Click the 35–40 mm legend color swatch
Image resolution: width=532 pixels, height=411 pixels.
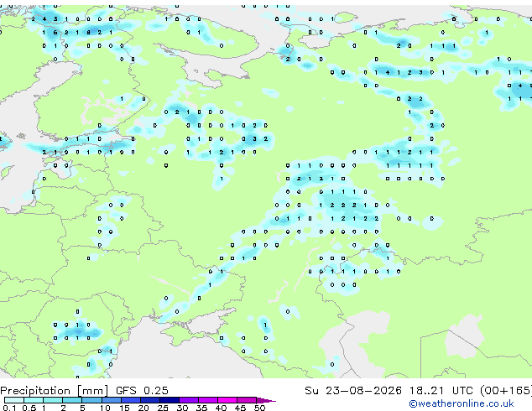click(x=208, y=400)
